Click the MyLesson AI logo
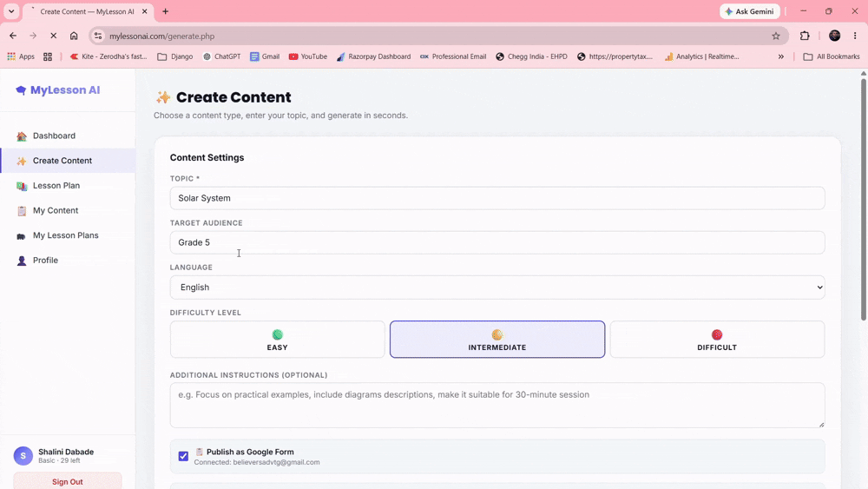Viewport: 868px width, 489px height. click(58, 89)
